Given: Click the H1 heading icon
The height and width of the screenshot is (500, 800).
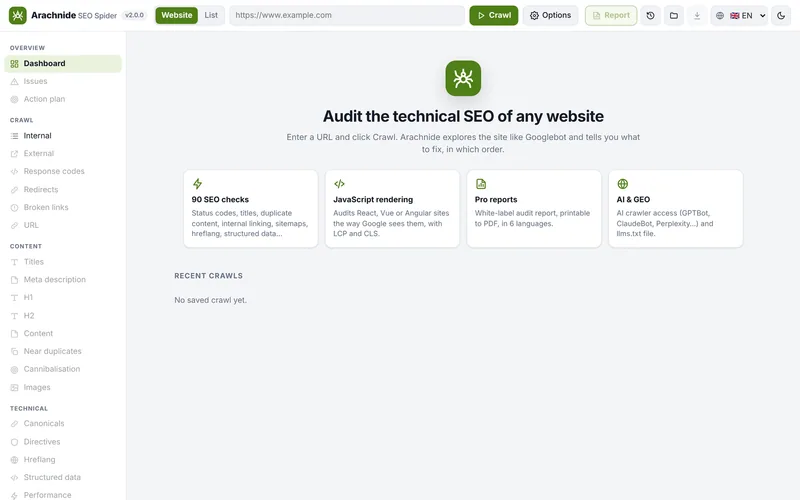Looking at the screenshot, I should coord(14,297).
